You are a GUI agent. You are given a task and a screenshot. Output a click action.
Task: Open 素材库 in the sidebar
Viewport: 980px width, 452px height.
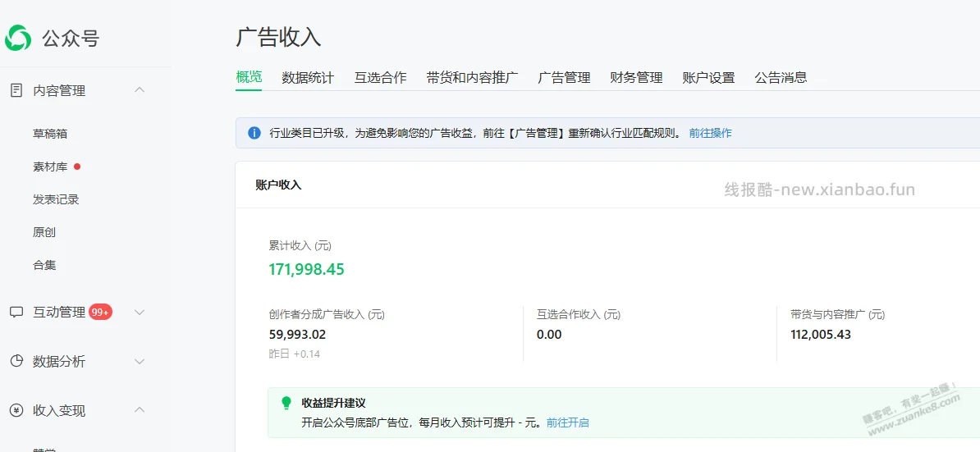[x=50, y=167]
